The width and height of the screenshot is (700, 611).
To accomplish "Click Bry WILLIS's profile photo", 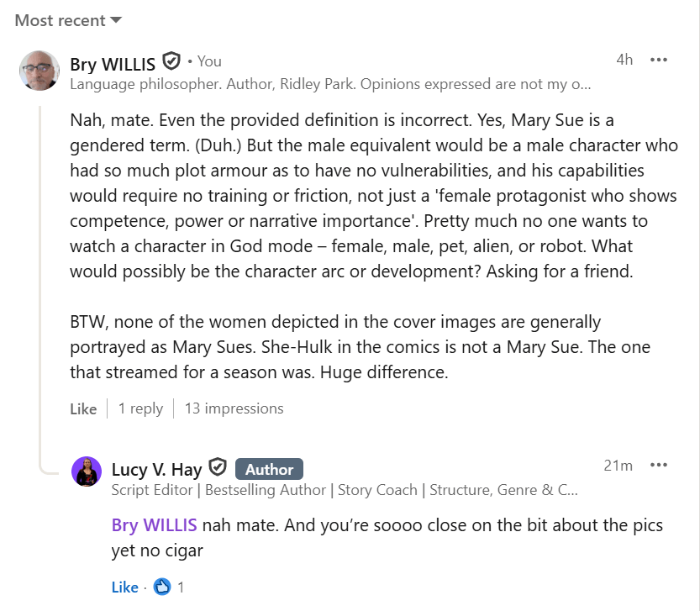I will [x=39, y=71].
